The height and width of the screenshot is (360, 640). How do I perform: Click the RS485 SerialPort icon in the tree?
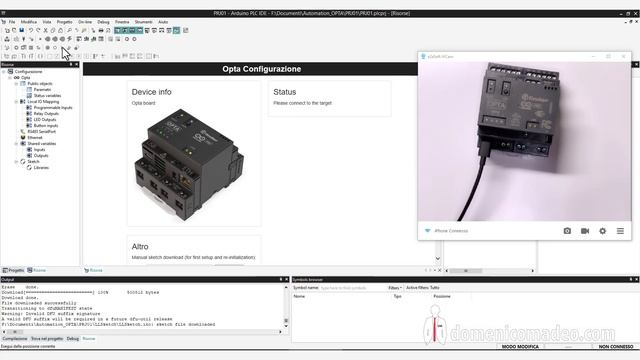23,132
